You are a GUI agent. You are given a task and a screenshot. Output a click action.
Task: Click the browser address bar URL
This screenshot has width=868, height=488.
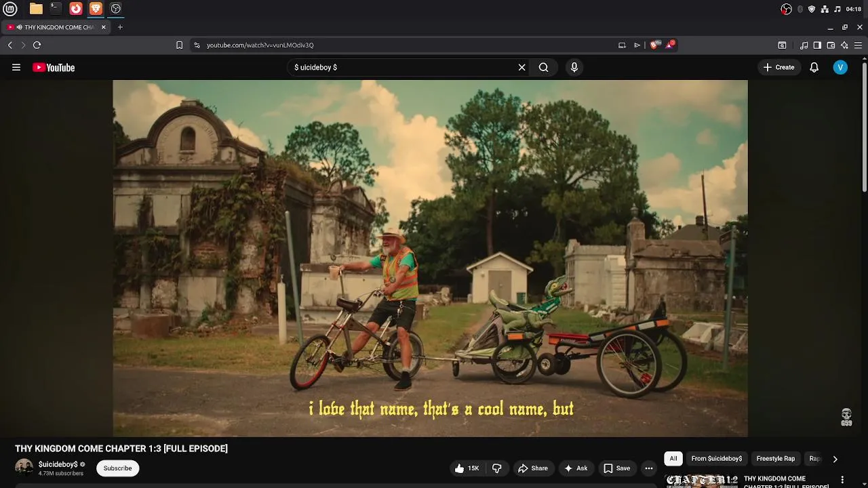point(260,45)
